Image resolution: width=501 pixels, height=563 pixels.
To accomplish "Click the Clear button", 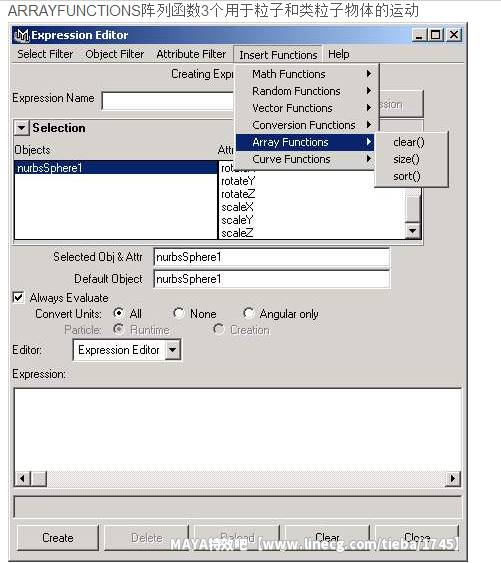I will pyautogui.click(x=327, y=538).
